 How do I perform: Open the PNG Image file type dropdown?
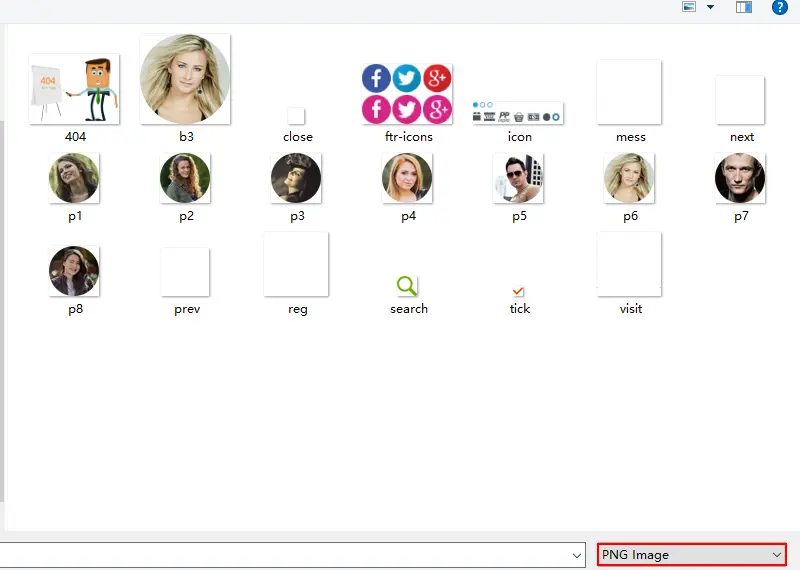point(692,555)
